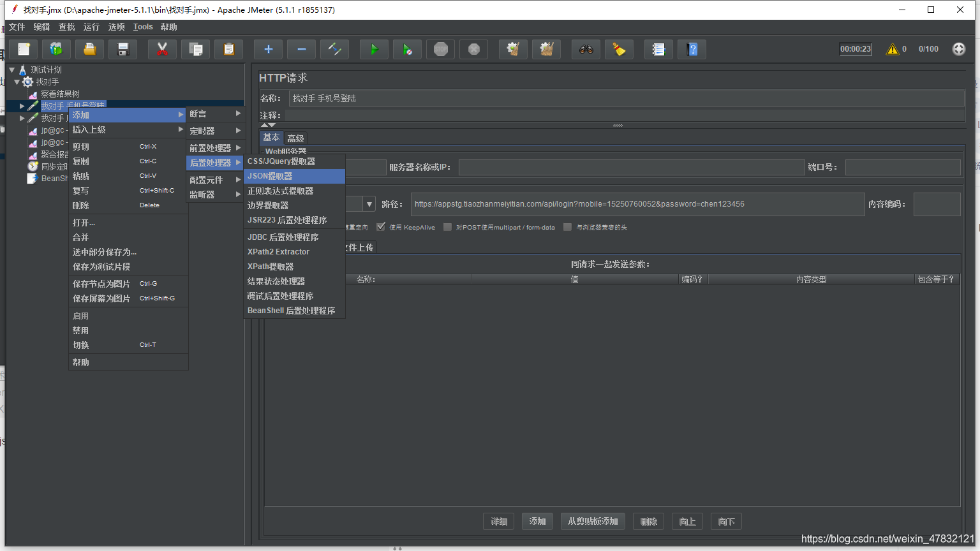Viewport: 980px width, 551px height.
Task: Click the Clear all results icon
Action: [x=546, y=49]
